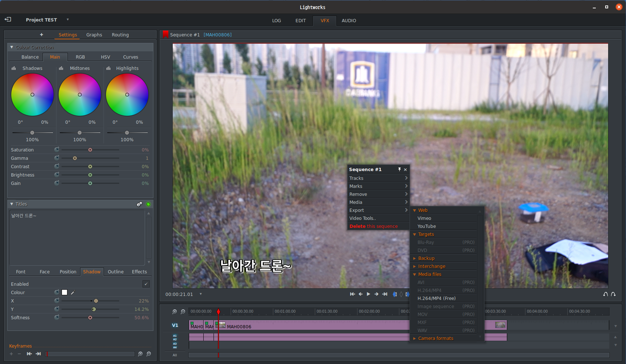Open the Highlights histogram icon
Viewport: 626px width, 364px height.
(x=109, y=68)
